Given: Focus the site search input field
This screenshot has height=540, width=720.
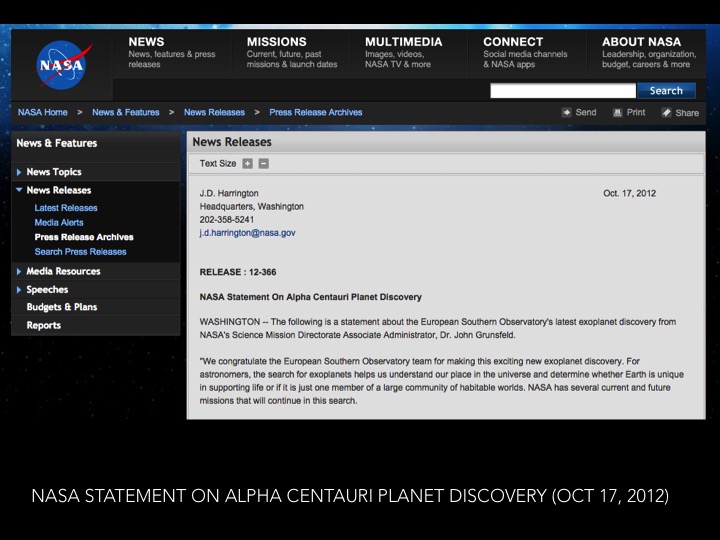Looking at the screenshot, I should pos(563,91).
